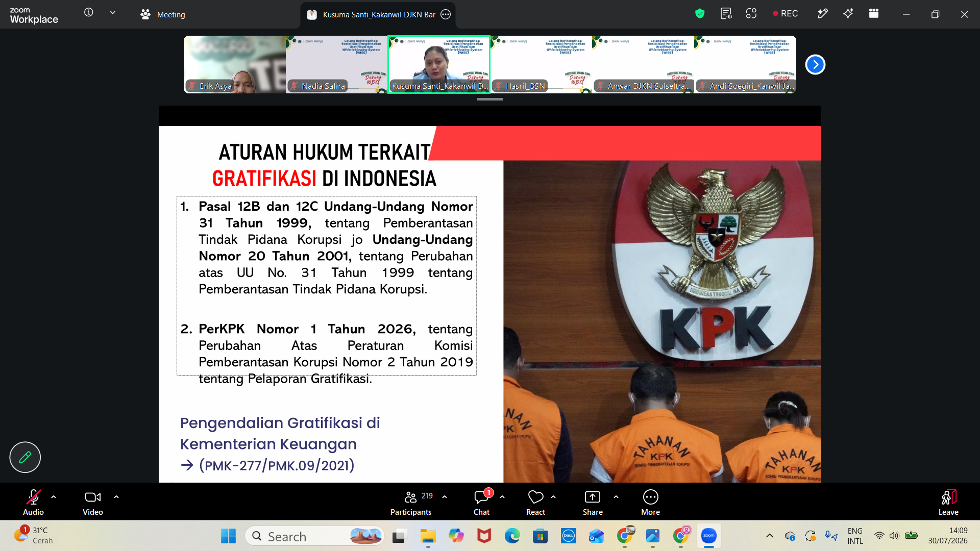Open Chrome with the pink profile badge

681,536
